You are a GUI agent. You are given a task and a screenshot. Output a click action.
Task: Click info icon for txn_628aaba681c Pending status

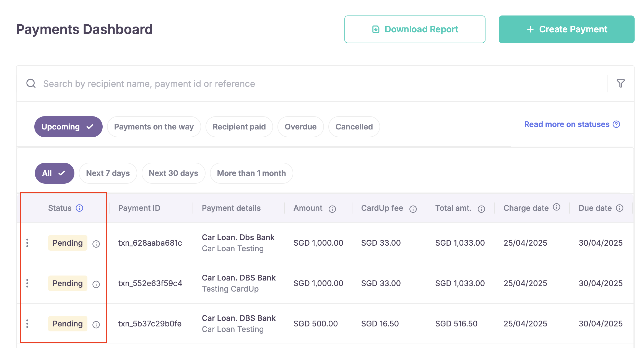click(x=96, y=244)
